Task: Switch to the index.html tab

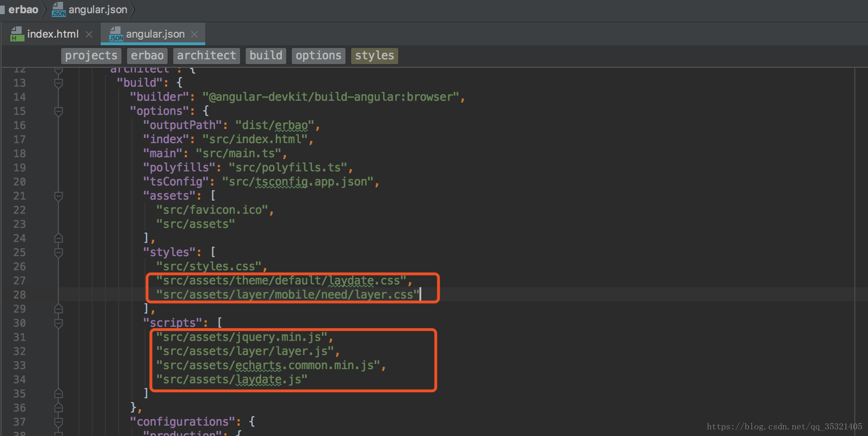Action: [53, 34]
